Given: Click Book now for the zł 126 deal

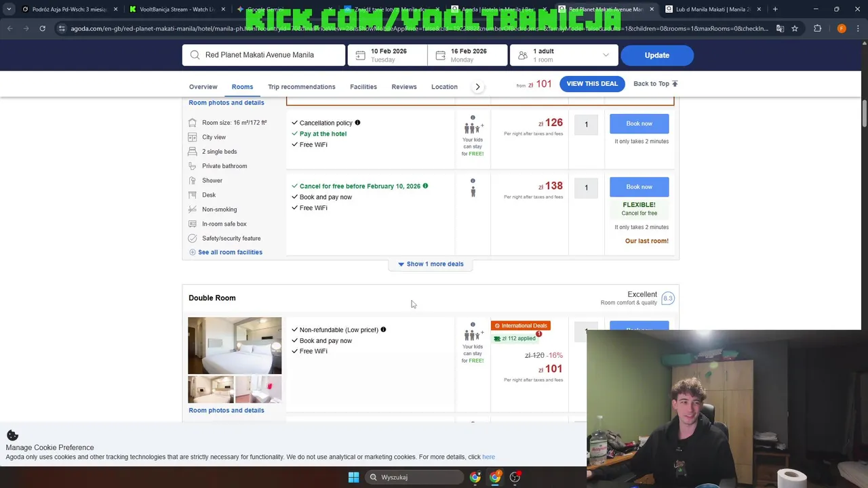Looking at the screenshot, I should tap(639, 123).
